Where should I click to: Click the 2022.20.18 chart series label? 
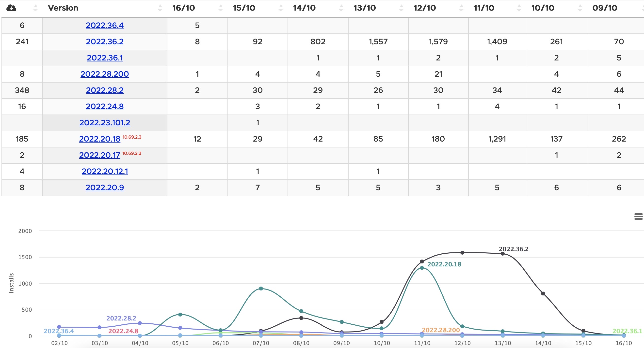point(444,264)
